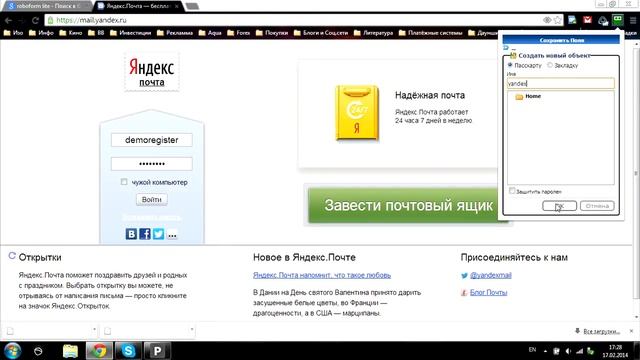This screenshot has width=640, height=360.
Task: Click the cloud download extension icon
Action: 603,20
